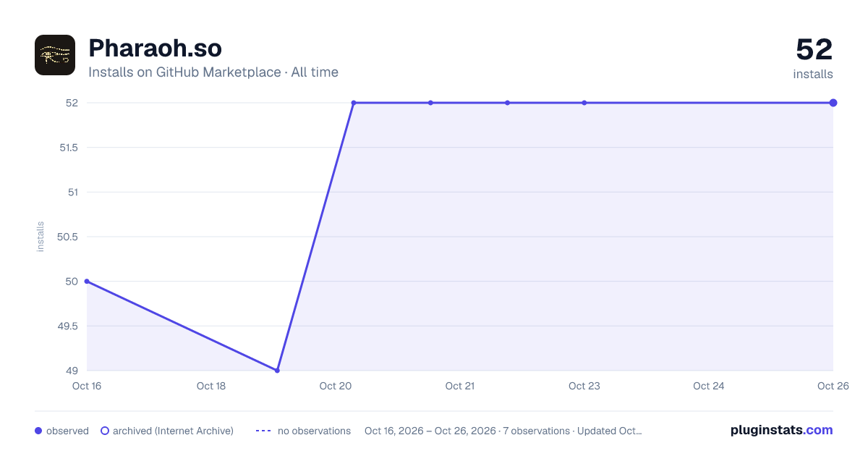This screenshot has height=456, width=868.
Task: Click the Oct 21 x-axis label
Action: click(460, 386)
